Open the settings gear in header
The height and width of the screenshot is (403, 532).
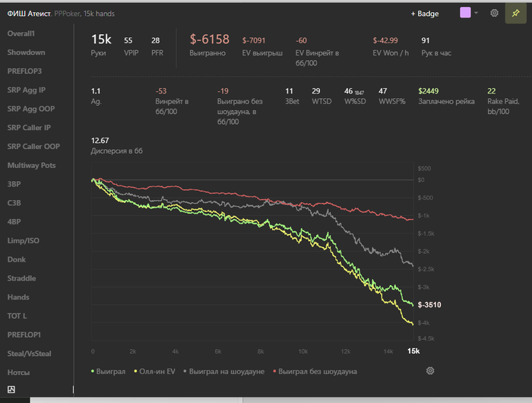[x=494, y=13]
